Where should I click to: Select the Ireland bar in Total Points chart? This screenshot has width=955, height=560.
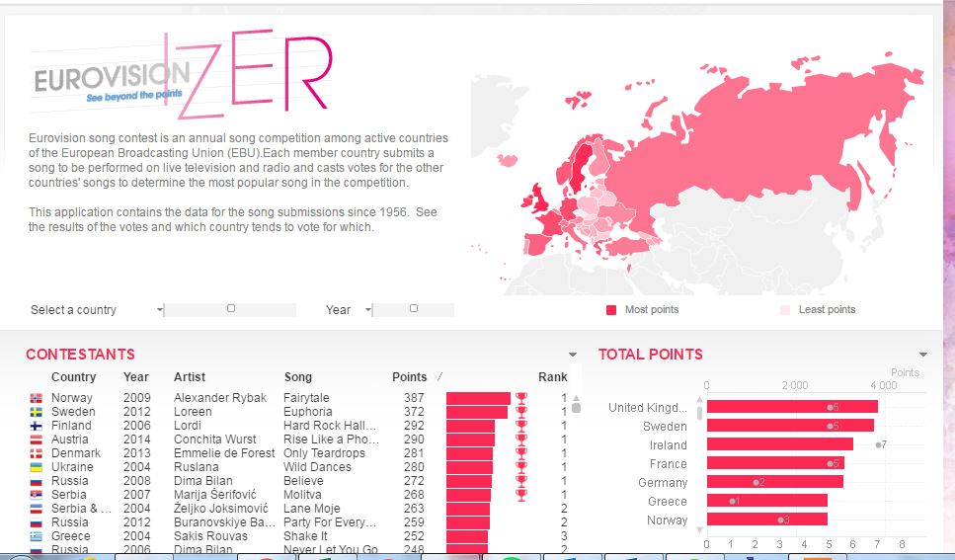pyautogui.click(x=779, y=444)
